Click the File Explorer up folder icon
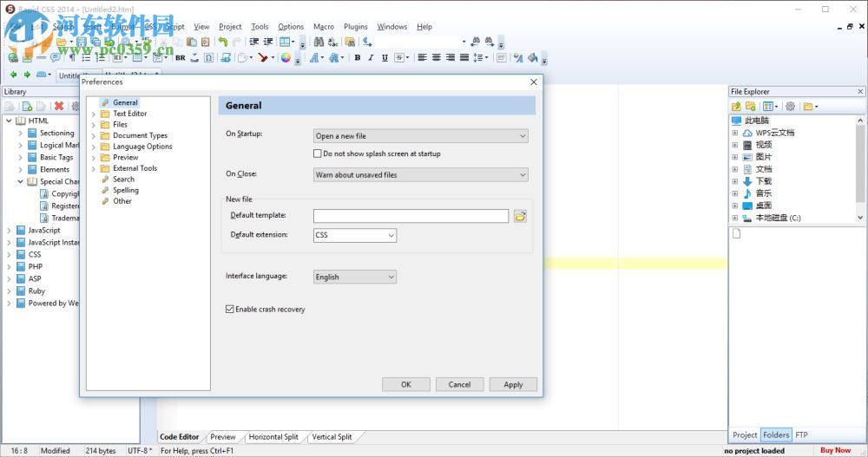Image resolution: width=868 pixels, height=457 pixels. click(736, 106)
